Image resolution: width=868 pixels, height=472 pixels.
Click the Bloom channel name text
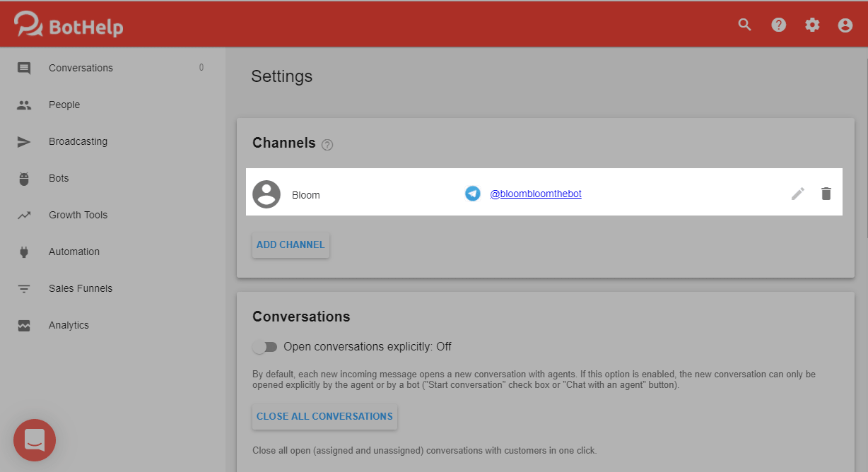(x=306, y=195)
